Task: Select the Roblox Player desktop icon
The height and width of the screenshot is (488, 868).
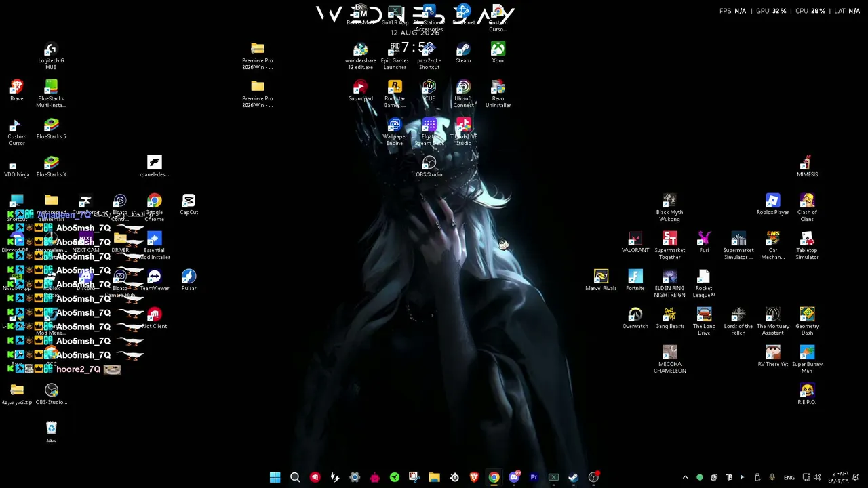Action: pos(772,205)
